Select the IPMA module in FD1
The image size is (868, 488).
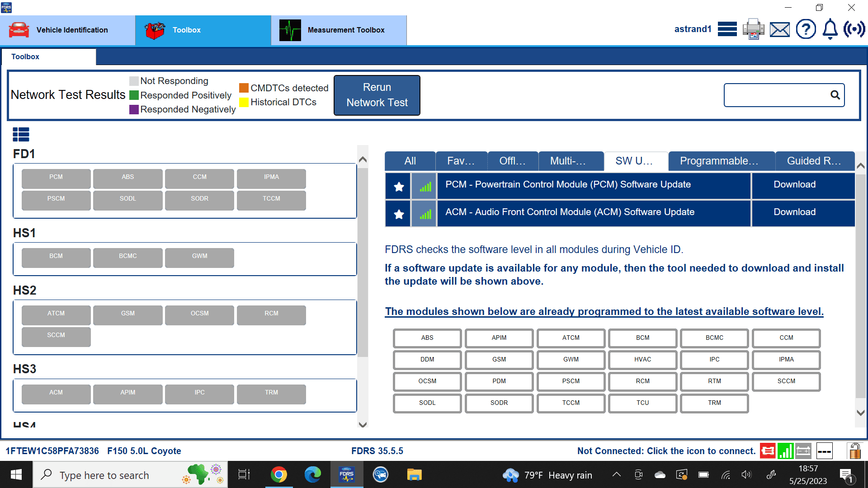pos(271,178)
